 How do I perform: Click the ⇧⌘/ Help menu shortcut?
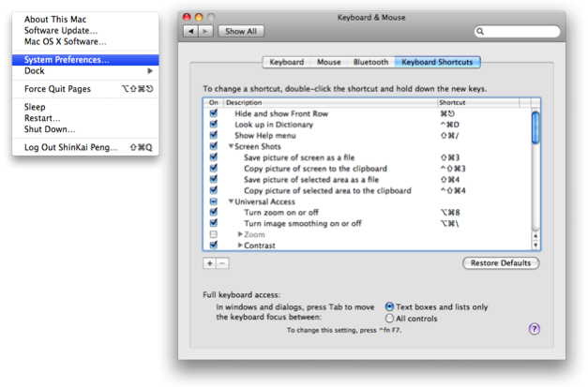tap(449, 135)
